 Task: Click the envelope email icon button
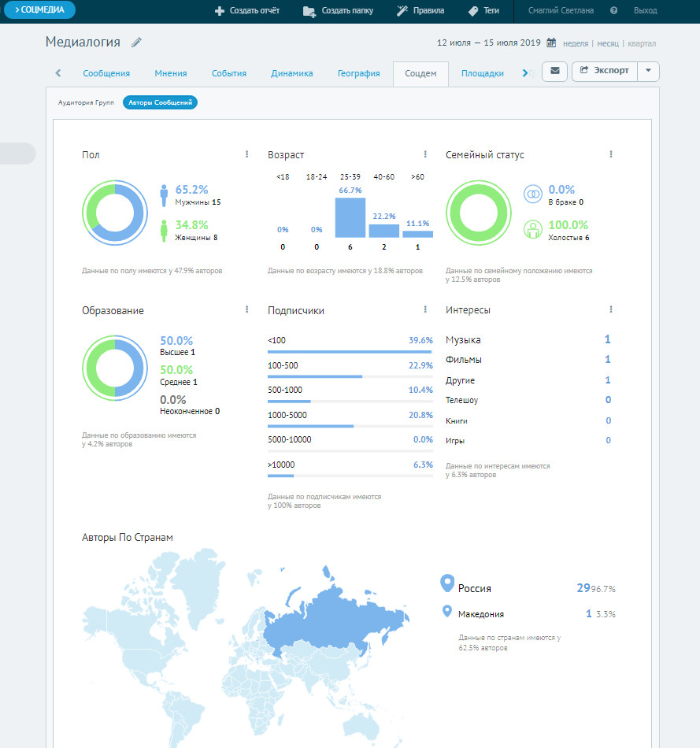click(x=555, y=71)
